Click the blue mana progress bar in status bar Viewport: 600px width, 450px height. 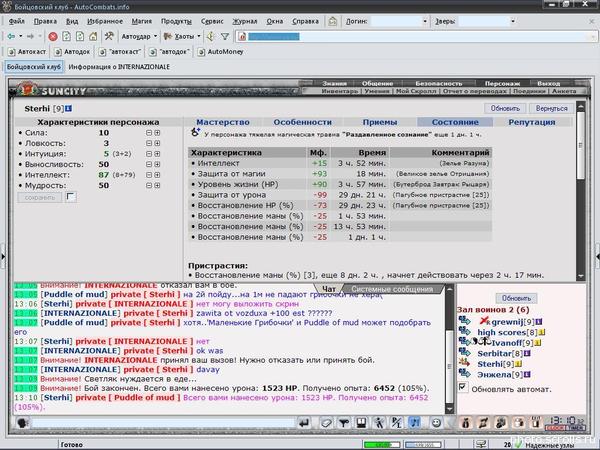tap(423, 445)
